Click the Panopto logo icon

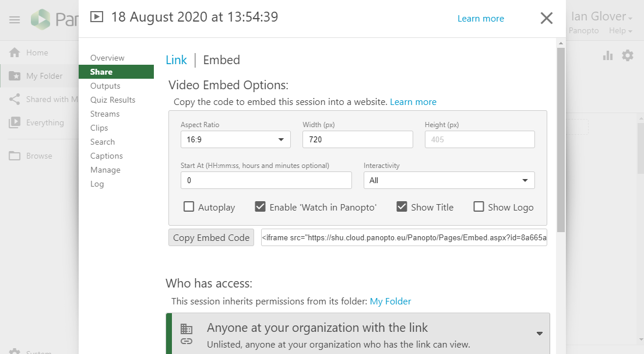pyautogui.click(x=41, y=20)
